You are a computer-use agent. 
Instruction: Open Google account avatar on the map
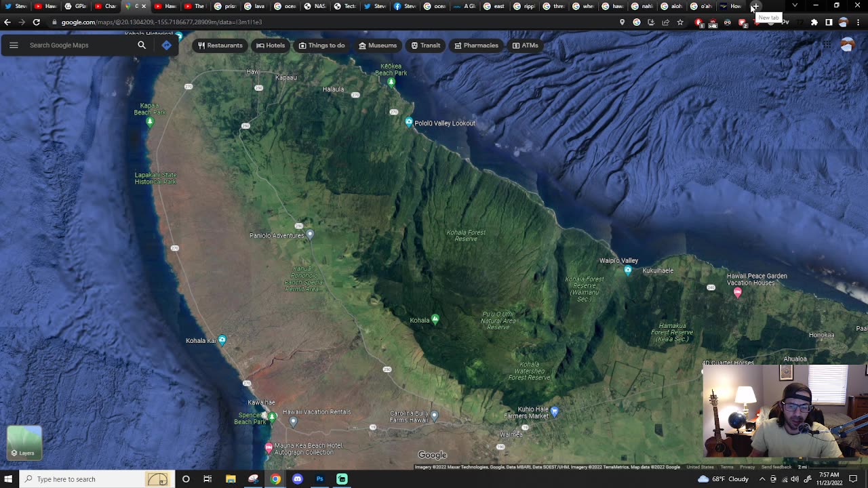(x=847, y=45)
